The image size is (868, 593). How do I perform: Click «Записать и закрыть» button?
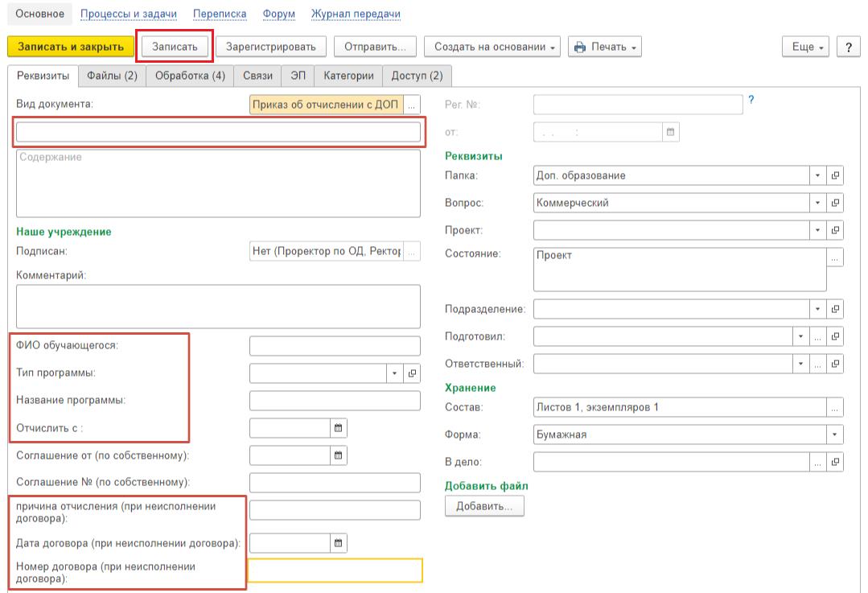pos(70,47)
